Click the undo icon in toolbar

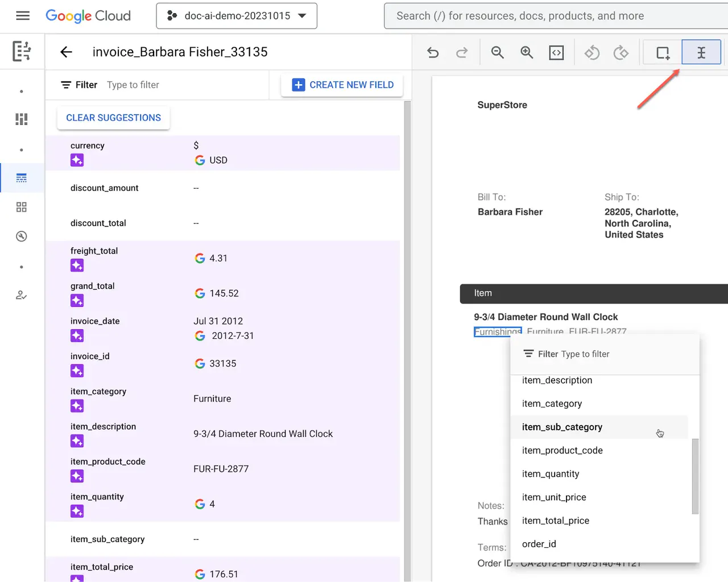pos(433,53)
